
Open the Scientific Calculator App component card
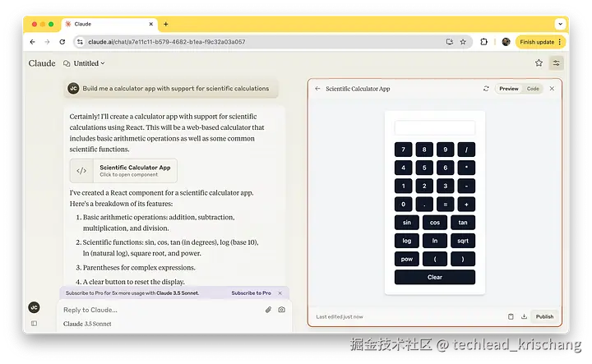point(123,170)
